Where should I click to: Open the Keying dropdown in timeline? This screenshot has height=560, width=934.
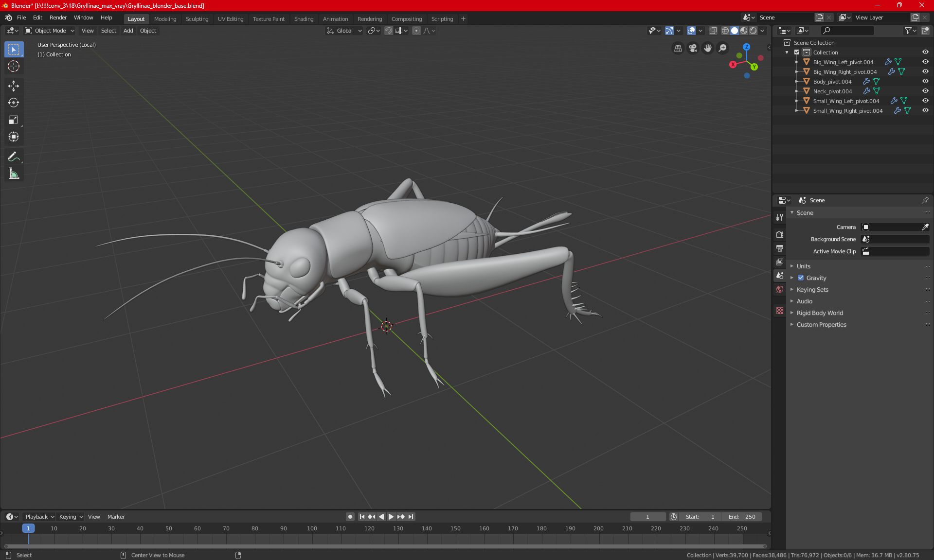71,517
